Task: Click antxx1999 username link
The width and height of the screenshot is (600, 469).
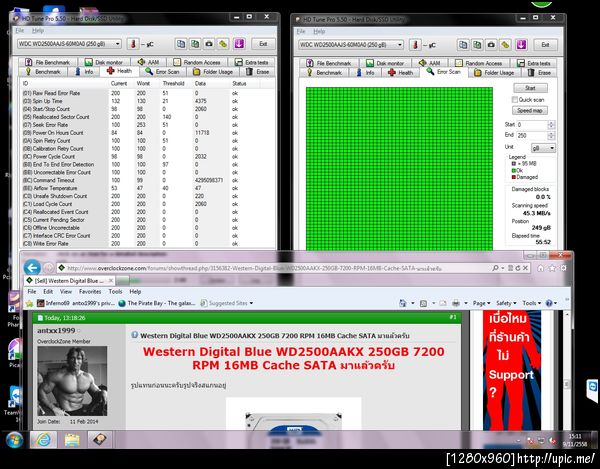Action: 56,330
